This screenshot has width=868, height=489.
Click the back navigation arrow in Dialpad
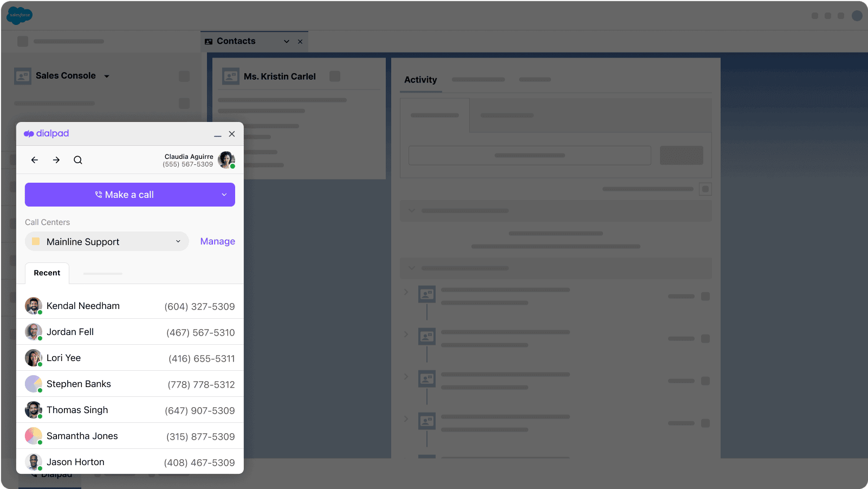coord(34,160)
